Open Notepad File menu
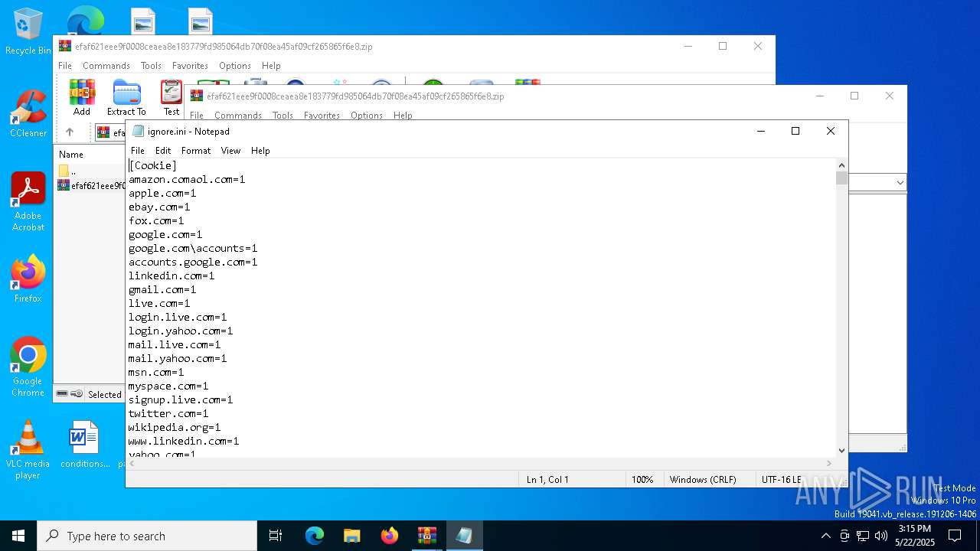Screen dimensions: 980x551 (138, 151)
